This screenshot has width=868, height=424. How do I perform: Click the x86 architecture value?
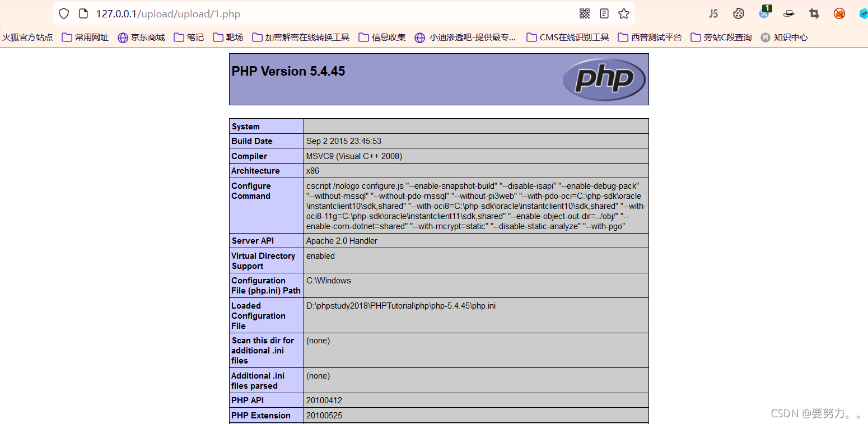tap(312, 171)
